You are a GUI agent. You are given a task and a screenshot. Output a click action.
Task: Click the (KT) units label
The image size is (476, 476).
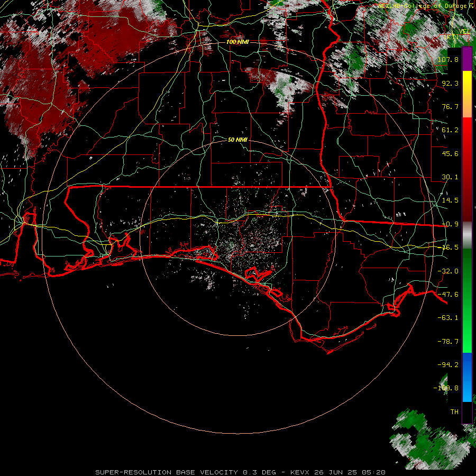pyautogui.click(x=452, y=36)
